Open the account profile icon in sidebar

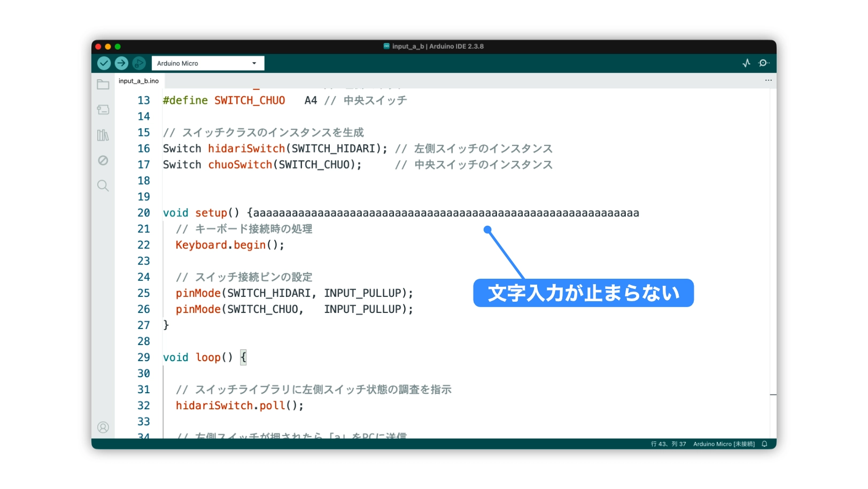point(103,427)
